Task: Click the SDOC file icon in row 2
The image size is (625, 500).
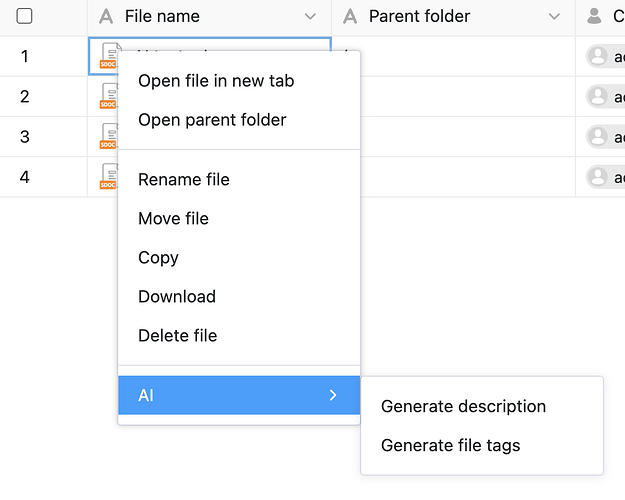Action: click(107, 97)
